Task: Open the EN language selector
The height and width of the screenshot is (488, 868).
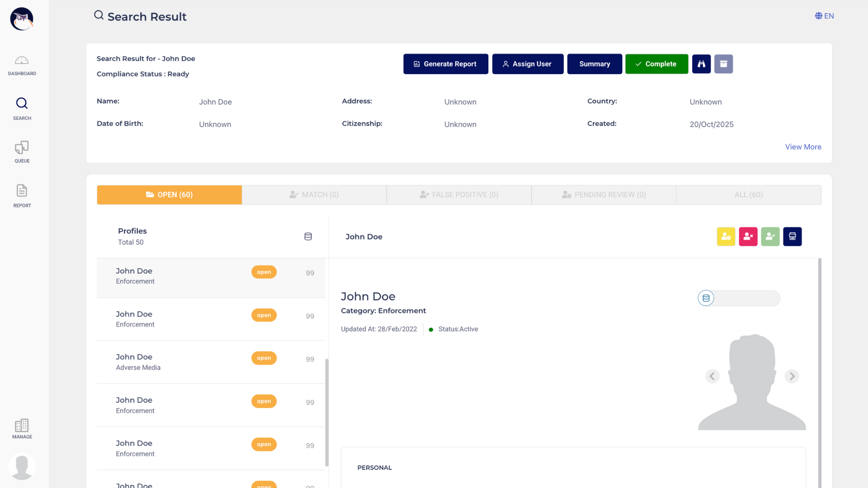Action: coord(824,16)
